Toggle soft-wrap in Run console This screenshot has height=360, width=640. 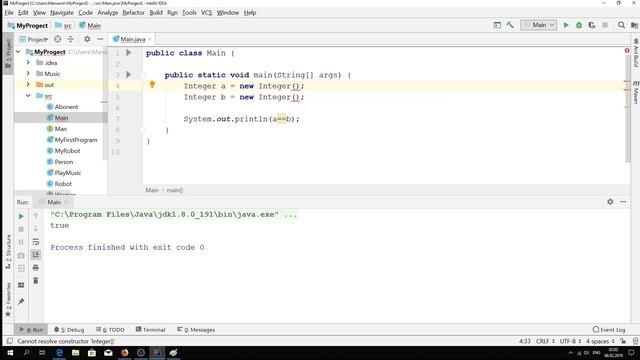(x=36, y=242)
